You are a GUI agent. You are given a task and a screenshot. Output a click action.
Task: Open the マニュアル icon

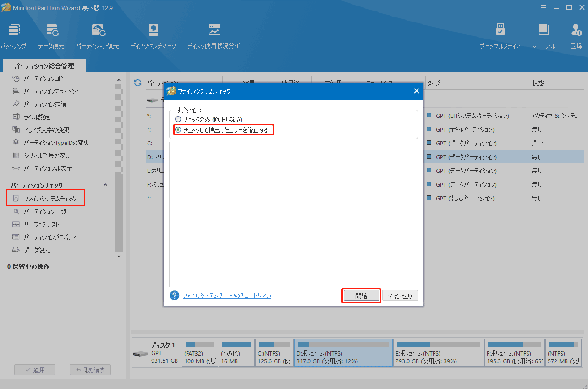point(544,37)
